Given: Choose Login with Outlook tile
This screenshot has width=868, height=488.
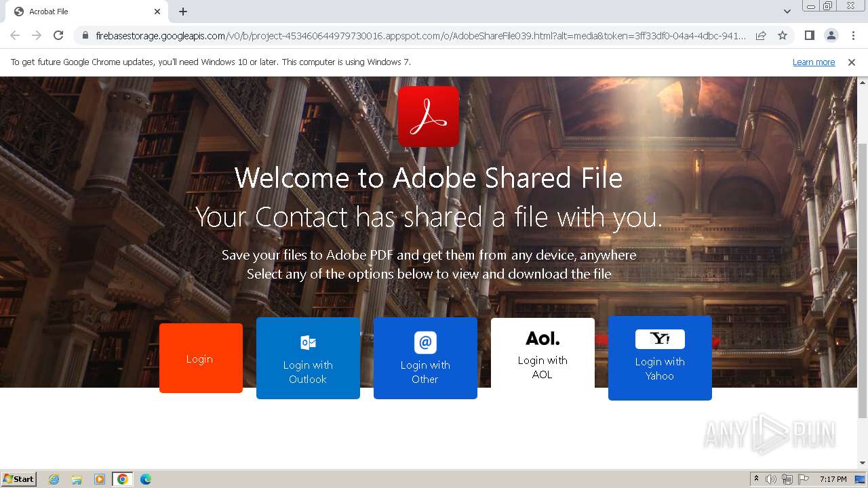Looking at the screenshot, I should 308,358.
